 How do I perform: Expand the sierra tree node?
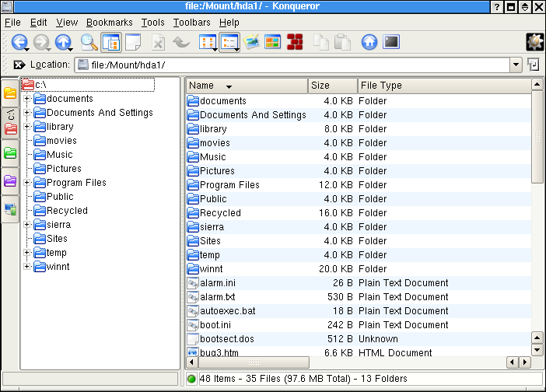click(26, 225)
